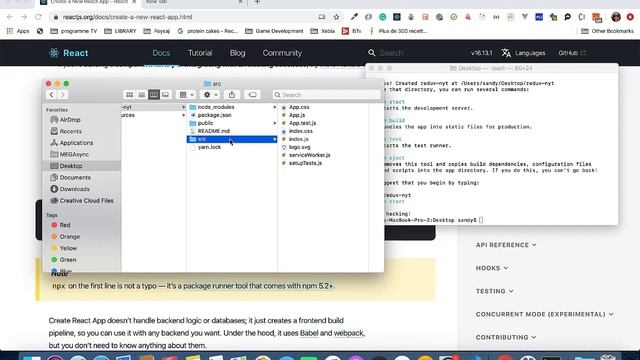The height and width of the screenshot is (360, 640).
Task: Expand HOOKS section in docs sidebar
Action: pos(492,268)
